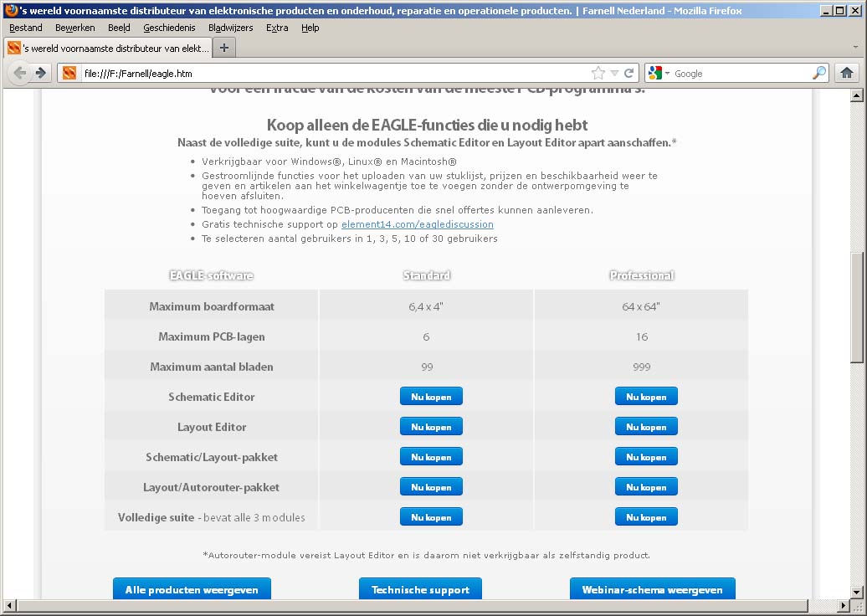Click the Standard value '6,4 x 4"'
Image resolution: width=867 pixels, height=616 pixels.
point(426,306)
